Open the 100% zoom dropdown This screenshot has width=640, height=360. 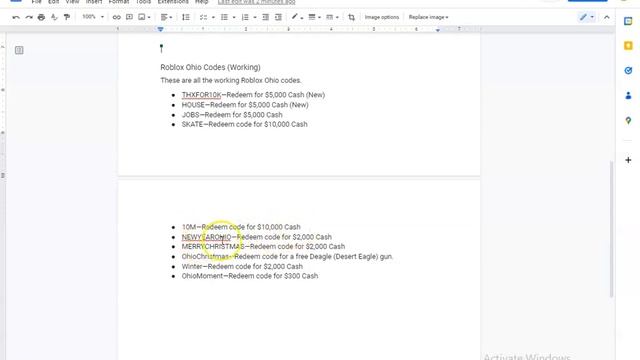pos(93,17)
